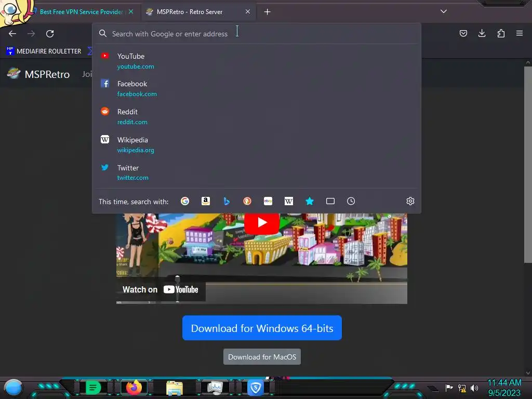Search this time with Bing

coord(227,201)
